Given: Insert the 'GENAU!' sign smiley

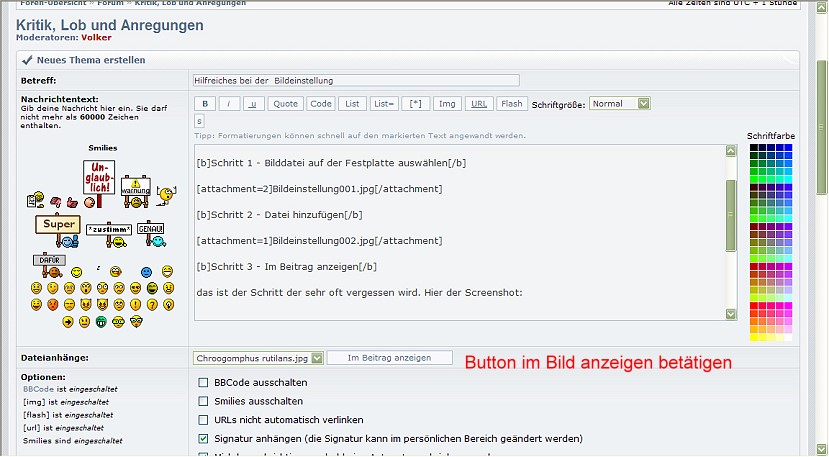Looking at the screenshot, I should coord(151,234).
